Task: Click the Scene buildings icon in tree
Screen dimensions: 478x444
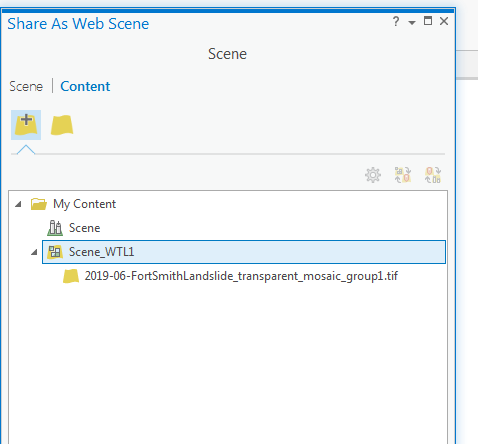Action: [55, 228]
